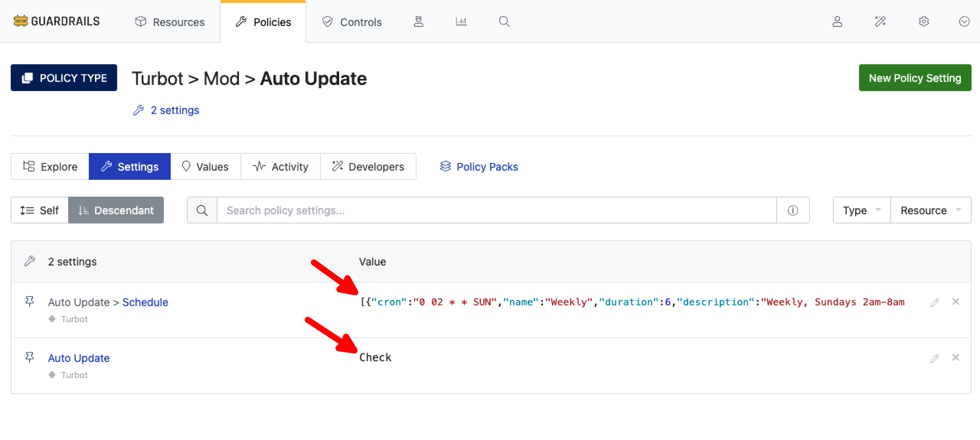980x440 pixels.
Task: Switch the scope toggle to Self
Action: (x=40, y=210)
